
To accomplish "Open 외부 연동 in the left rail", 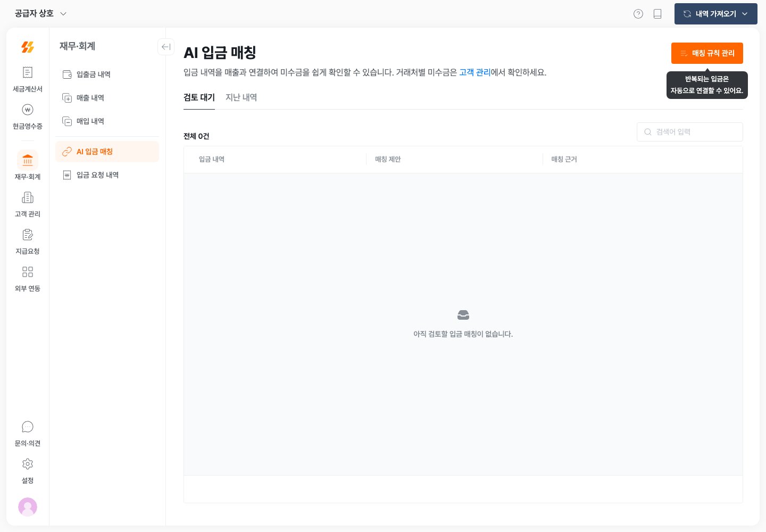I will coord(28,278).
